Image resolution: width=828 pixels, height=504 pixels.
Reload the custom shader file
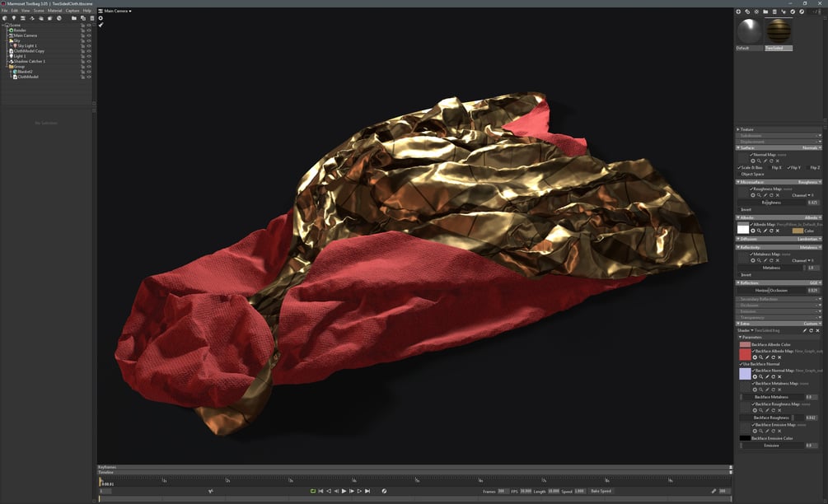click(811, 330)
